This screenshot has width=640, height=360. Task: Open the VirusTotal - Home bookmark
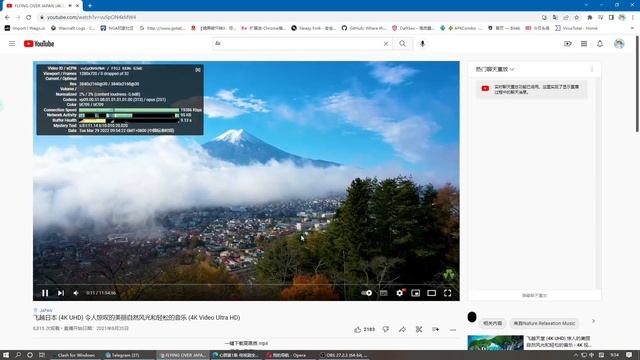576,28
